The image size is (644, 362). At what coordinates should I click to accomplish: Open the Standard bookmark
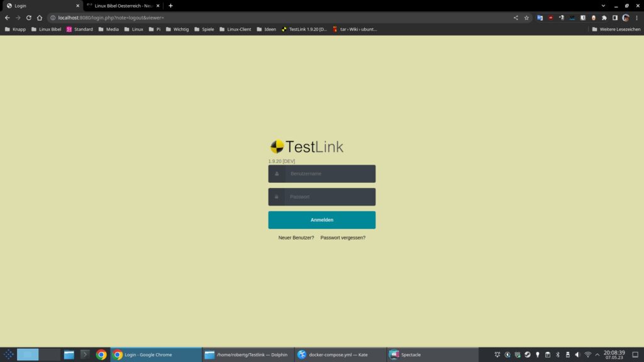pos(80,29)
